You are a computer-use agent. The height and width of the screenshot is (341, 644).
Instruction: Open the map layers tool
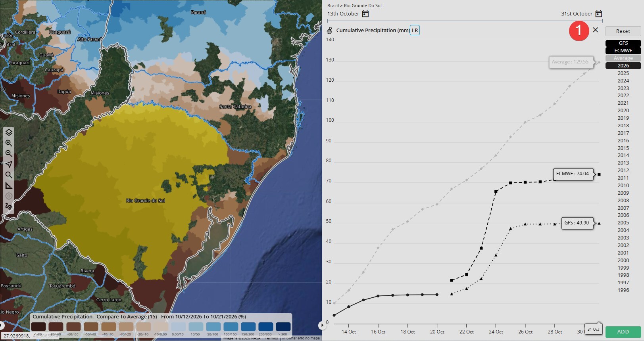click(9, 132)
